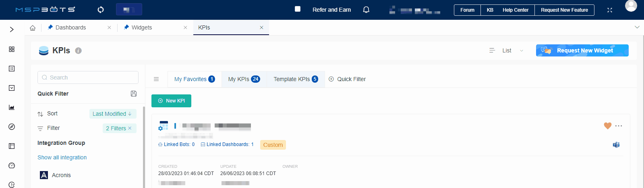Click the Show all integration link
The image size is (644, 188).
tap(62, 157)
